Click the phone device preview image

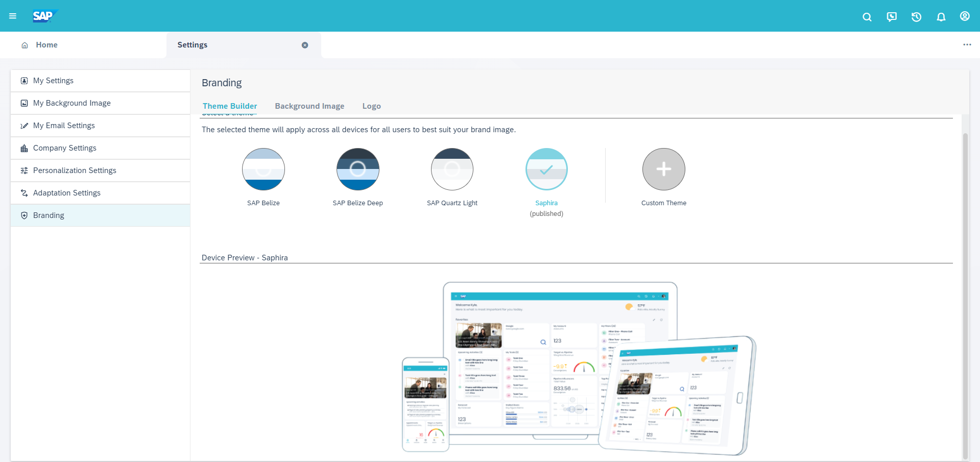[x=425, y=404]
